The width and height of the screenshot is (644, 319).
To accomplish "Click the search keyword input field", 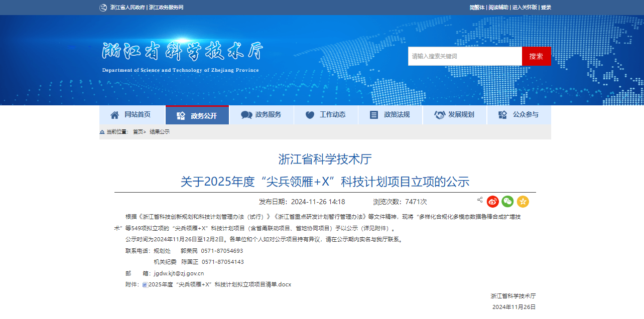I will pyautogui.click(x=464, y=56).
